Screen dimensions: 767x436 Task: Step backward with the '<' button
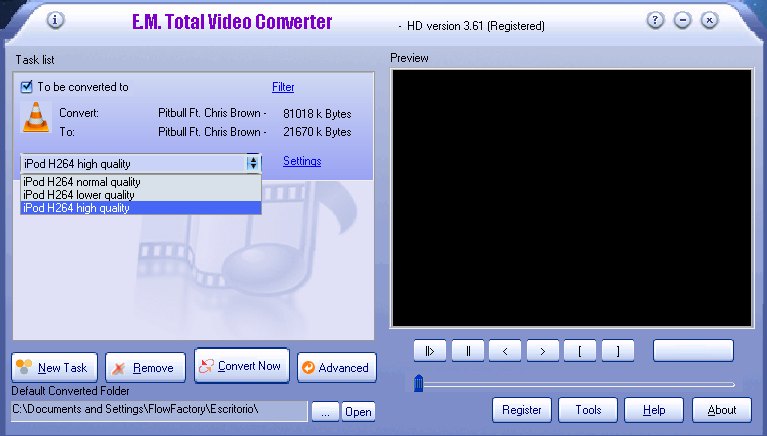(505, 351)
